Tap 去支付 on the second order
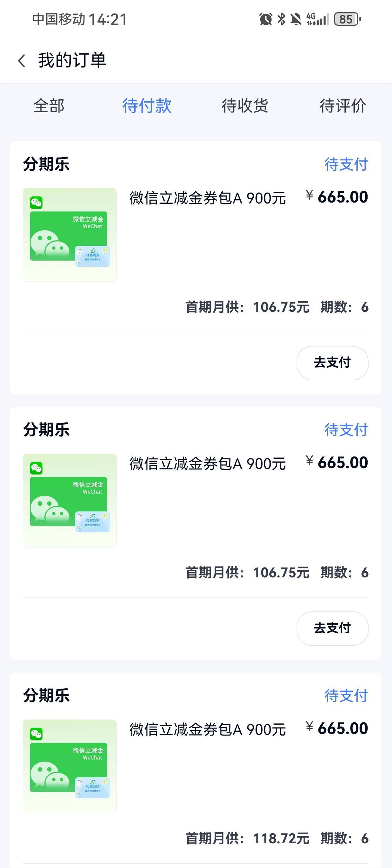The height and width of the screenshot is (868, 392). click(x=332, y=628)
